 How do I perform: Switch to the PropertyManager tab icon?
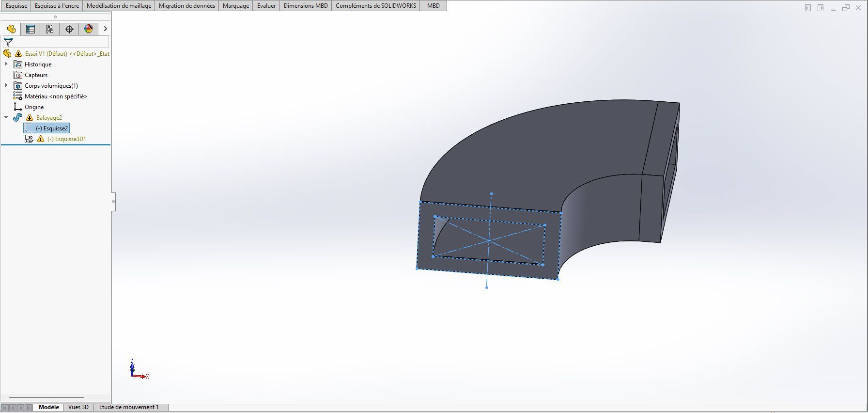pyautogui.click(x=31, y=29)
